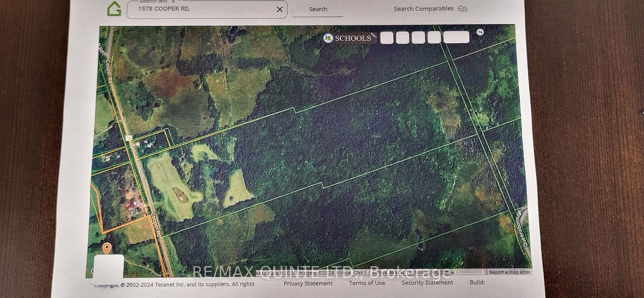Click second white map tool button
Screen dimensions: 644x298
[x=402, y=38]
